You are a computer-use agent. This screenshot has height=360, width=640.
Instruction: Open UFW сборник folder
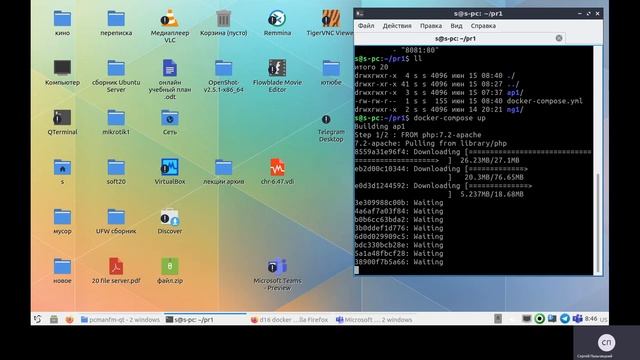coord(116,217)
